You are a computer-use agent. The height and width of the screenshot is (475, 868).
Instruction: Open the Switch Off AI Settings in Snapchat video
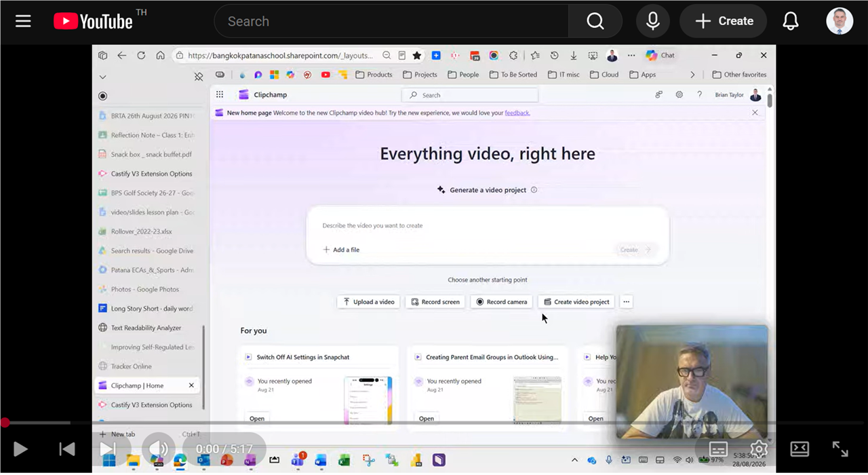pyautogui.click(x=302, y=357)
